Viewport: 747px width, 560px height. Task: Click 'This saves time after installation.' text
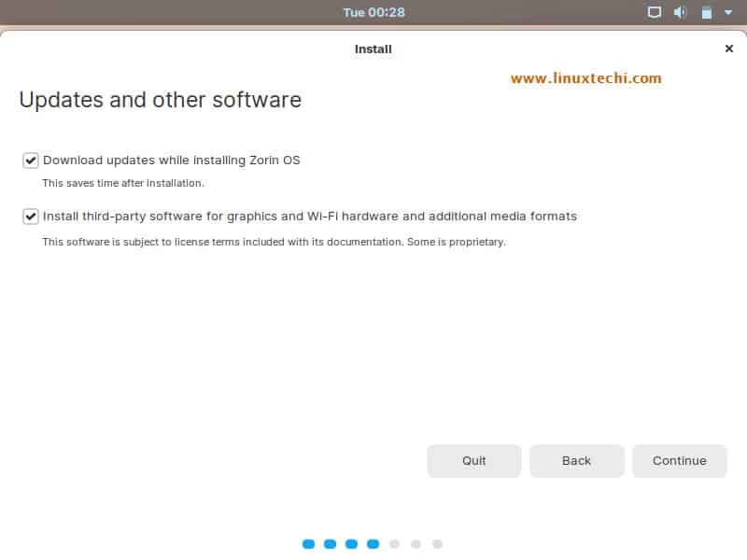coord(123,183)
